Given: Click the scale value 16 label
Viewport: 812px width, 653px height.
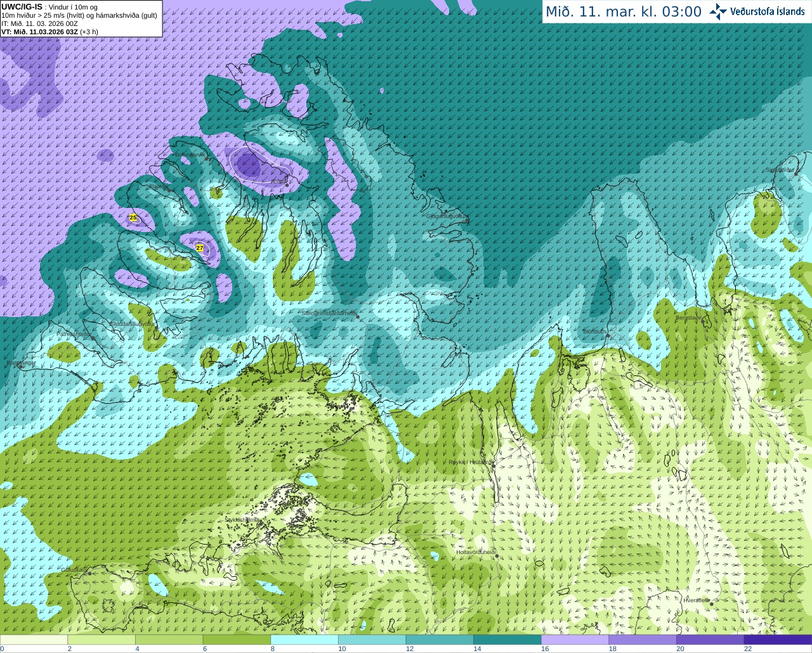Looking at the screenshot, I should [x=545, y=649].
